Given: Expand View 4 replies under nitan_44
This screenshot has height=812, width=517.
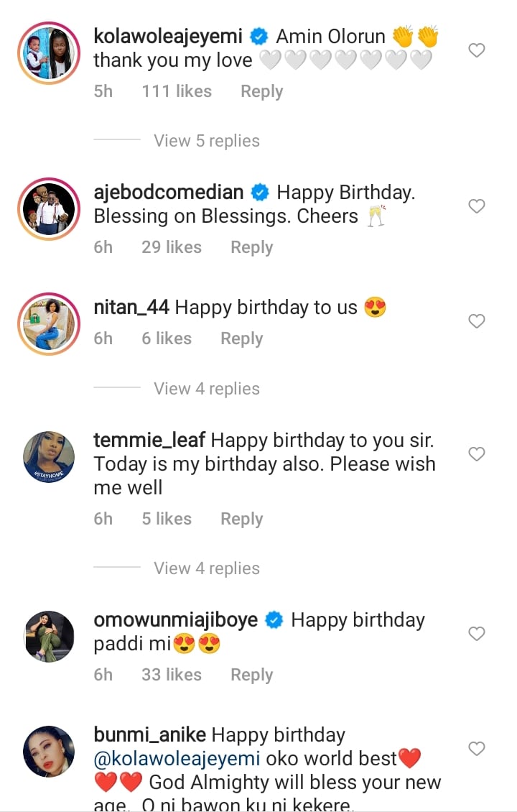Looking at the screenshot, I should click(x=207, y=389).
